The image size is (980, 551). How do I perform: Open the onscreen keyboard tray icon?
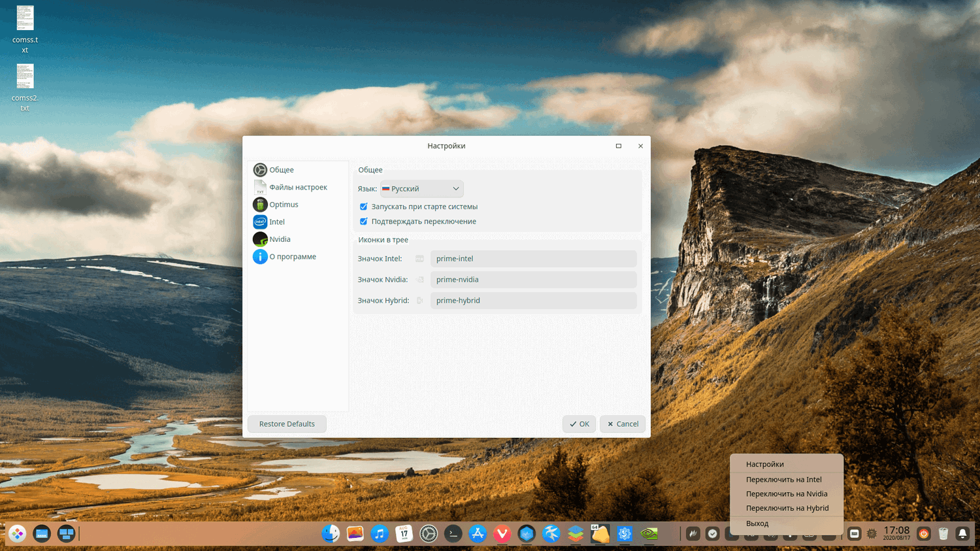point(854,534)
